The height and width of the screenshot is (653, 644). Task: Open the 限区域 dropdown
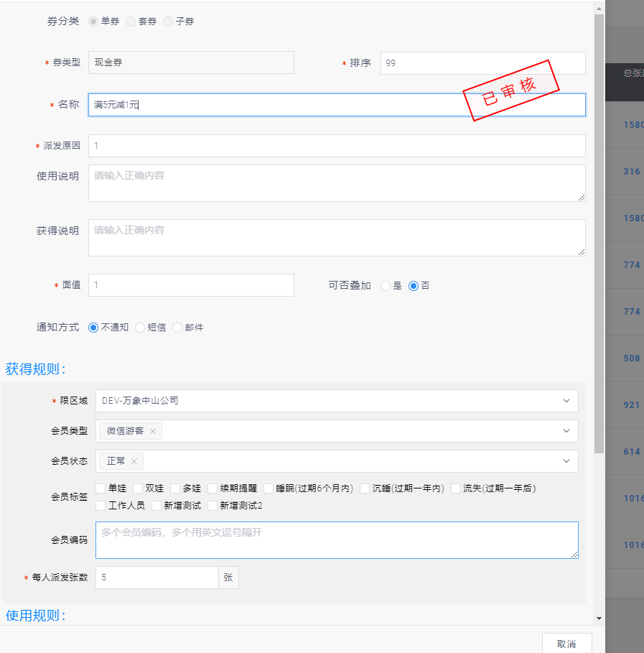(337, 401)
